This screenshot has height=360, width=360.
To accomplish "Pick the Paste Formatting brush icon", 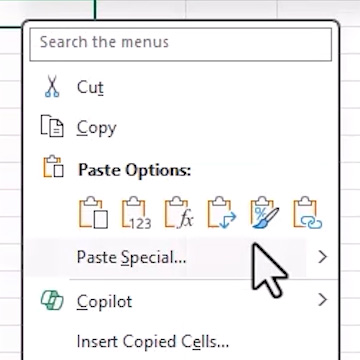I will 265,213.
